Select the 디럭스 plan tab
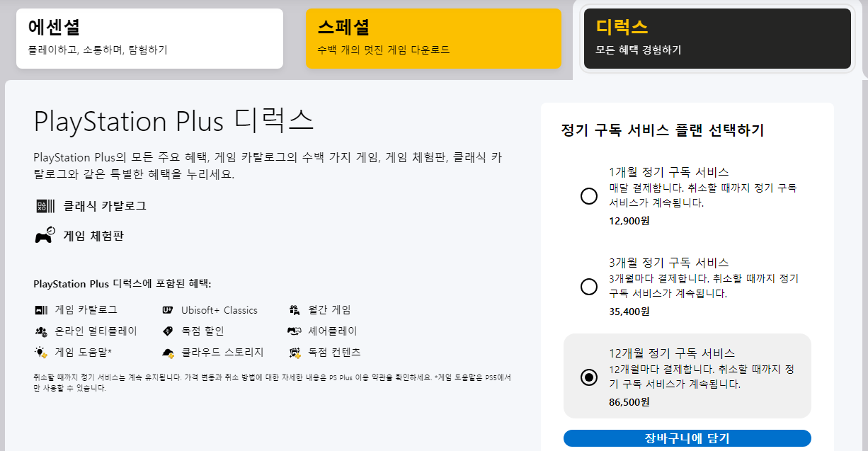Screen dimensions: 868x451 717,38
